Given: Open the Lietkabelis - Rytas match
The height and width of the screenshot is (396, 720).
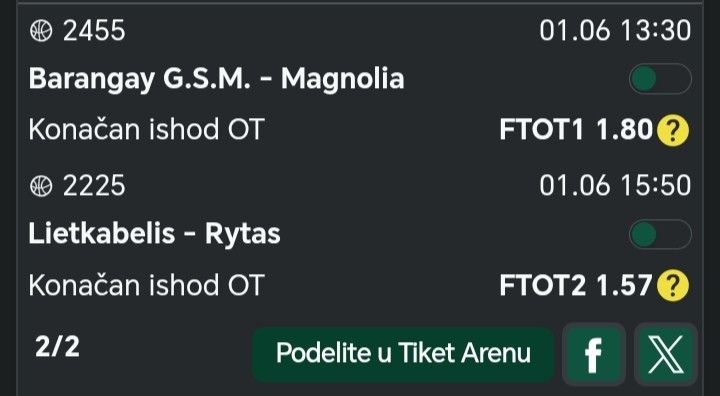Looking at the screenshot, I should pos(154,234).
